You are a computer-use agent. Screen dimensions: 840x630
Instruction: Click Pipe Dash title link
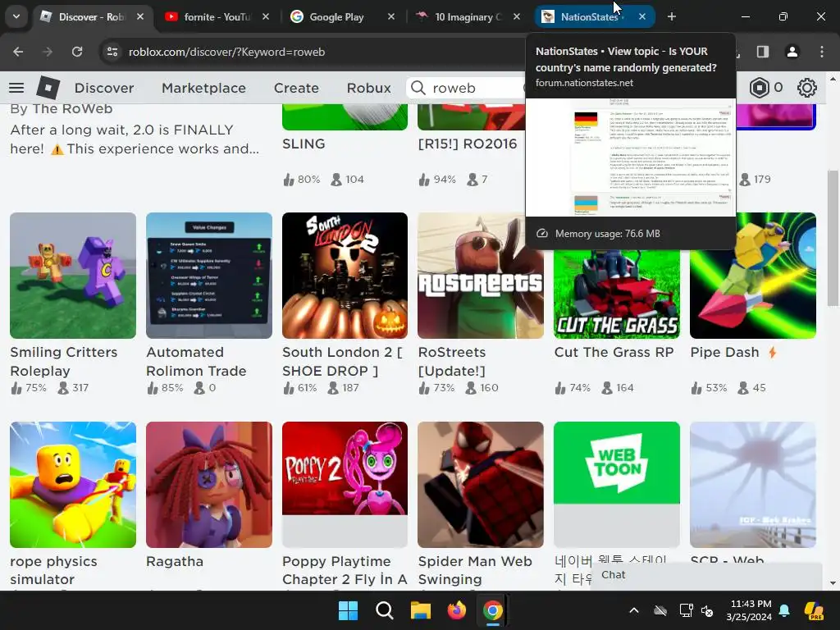(x=724, y=353)
